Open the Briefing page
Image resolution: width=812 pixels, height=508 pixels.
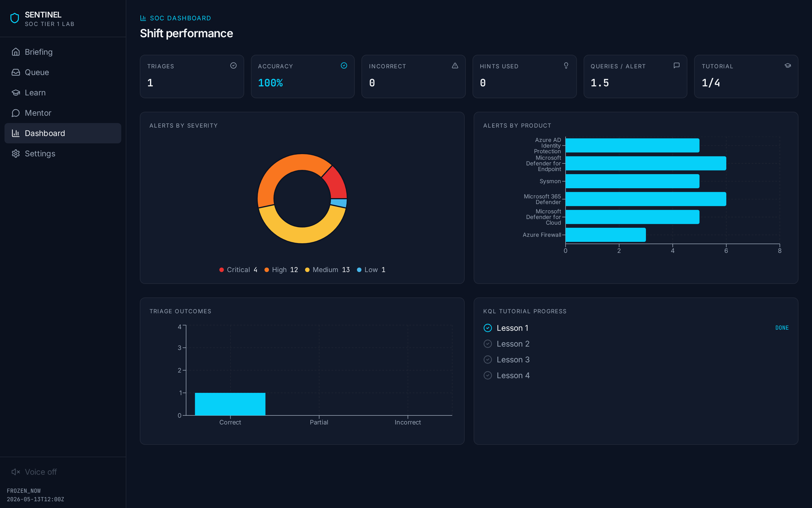coord(63,52)
